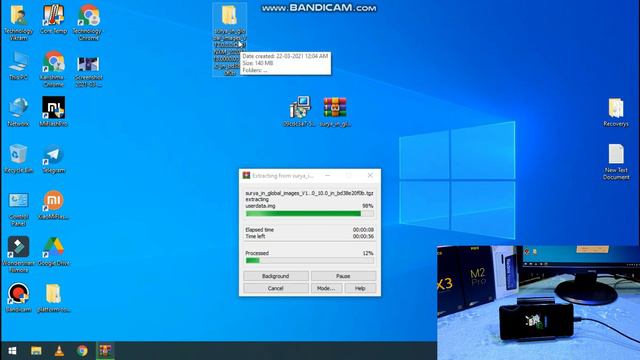Select the New Text Document file icon
640x360 pixels.
[616, 162]
